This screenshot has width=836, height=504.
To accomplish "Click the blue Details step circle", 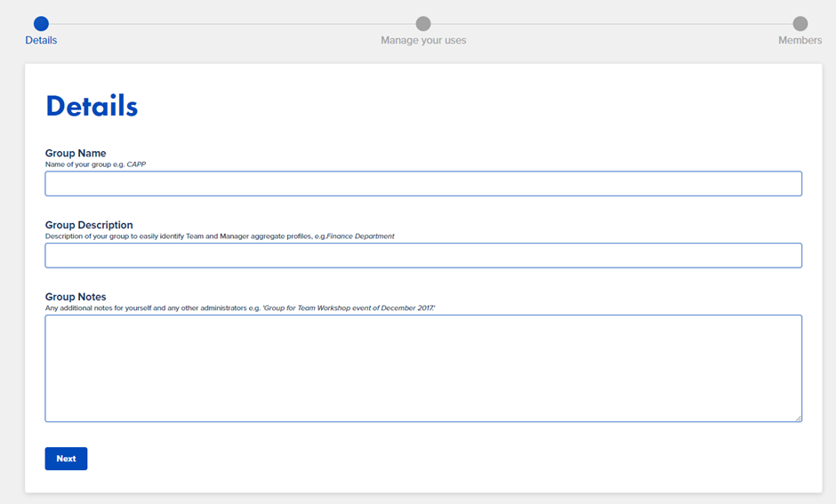I will click(41, 23).
